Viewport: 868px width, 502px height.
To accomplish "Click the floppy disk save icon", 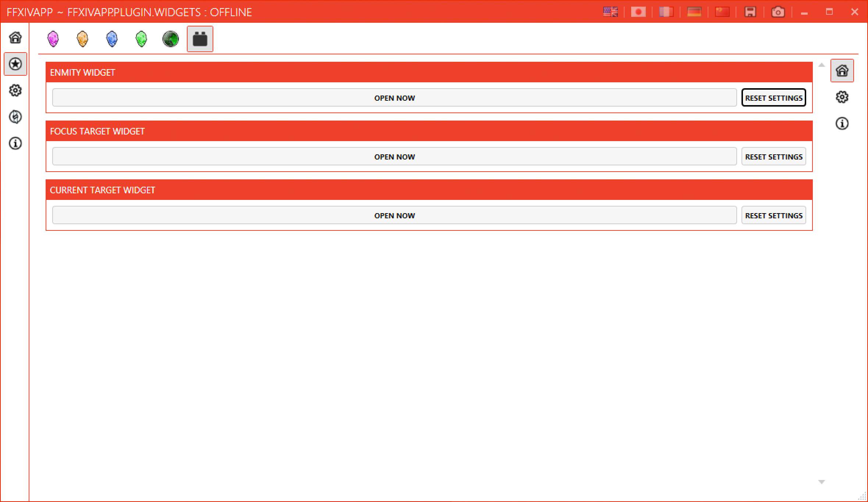I will [750, 12].
